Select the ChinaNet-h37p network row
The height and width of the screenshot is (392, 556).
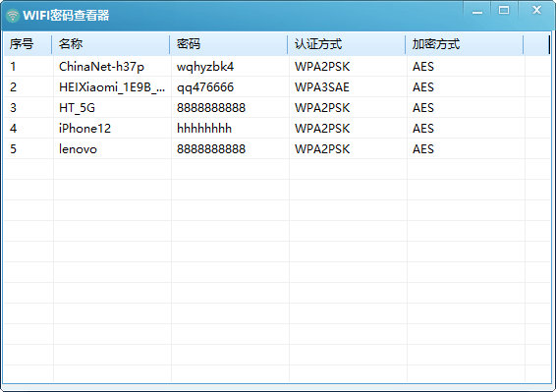pos(277,67)
